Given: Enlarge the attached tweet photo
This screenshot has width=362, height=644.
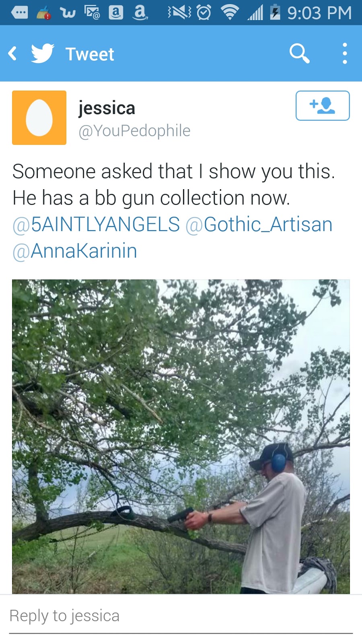Looking at the screenshot, I should pos(181,436).
